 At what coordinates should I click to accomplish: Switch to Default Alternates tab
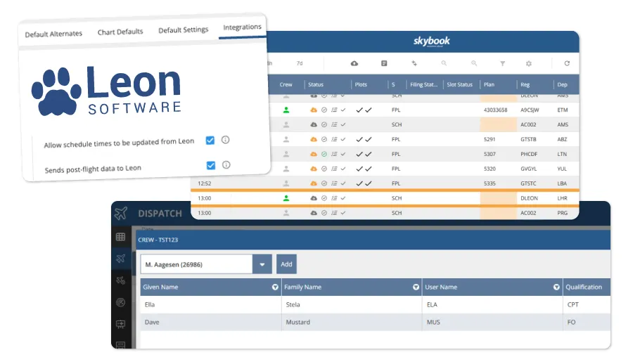pos(53,34)
